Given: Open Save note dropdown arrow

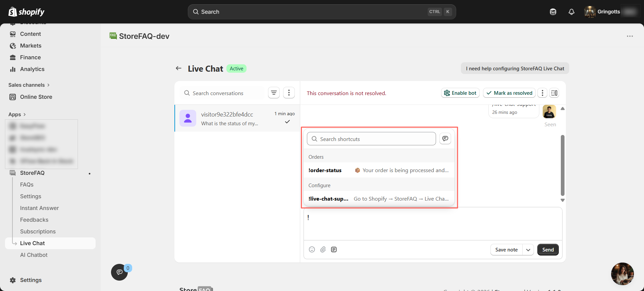Looking at the screenshot, I should pyautogui.click(x=528, y=250).
